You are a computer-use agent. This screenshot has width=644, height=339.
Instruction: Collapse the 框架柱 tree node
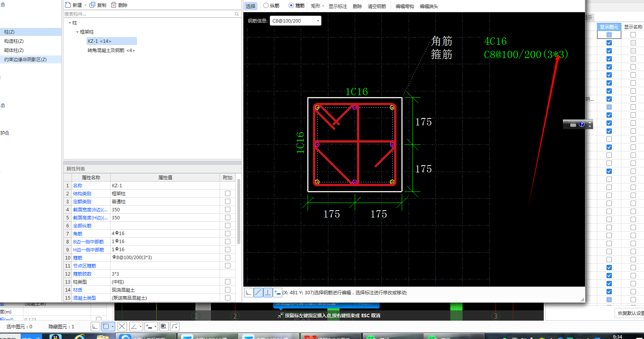(x=77, y=32)
